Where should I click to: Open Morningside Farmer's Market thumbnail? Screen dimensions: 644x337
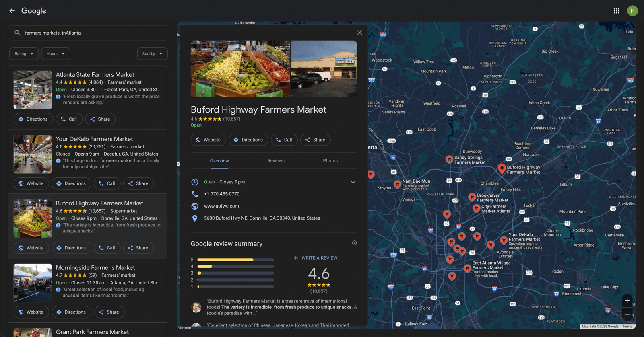pyautogui.click(x=33, y=283)
